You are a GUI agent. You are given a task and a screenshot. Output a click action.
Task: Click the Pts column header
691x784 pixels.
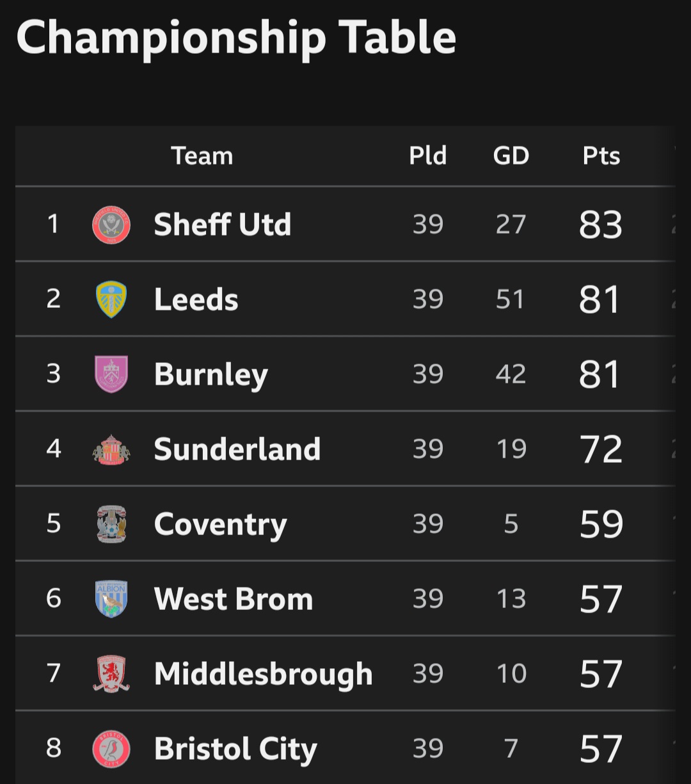[x=601, y=156]
